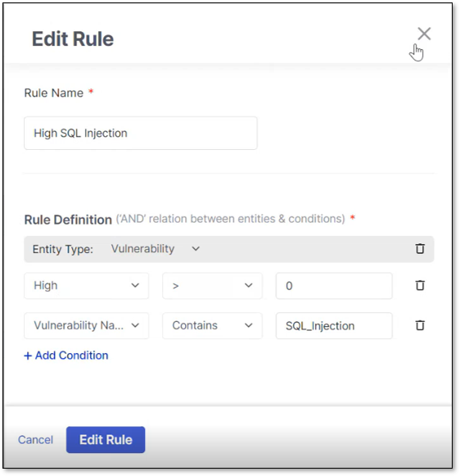Focus the value field containing 0
The height and width of the screenshot is (476, 460).
pos(334,286)
